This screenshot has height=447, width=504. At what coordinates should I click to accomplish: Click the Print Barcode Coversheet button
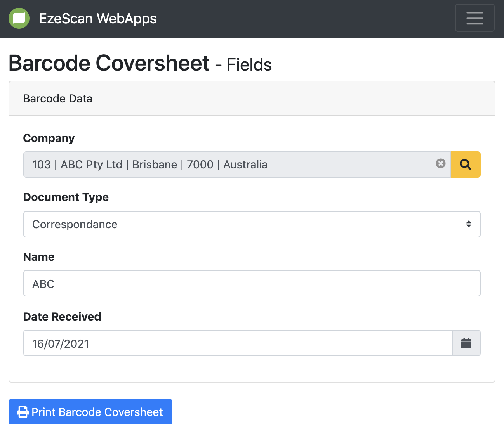pyautogui.click(x=90, y=412)
